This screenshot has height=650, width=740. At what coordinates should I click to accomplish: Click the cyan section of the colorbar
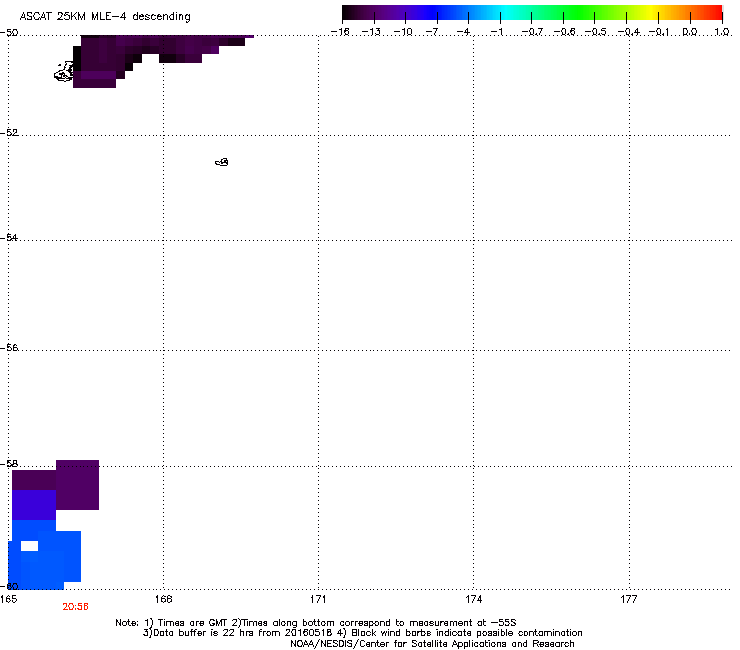(507, 12)
